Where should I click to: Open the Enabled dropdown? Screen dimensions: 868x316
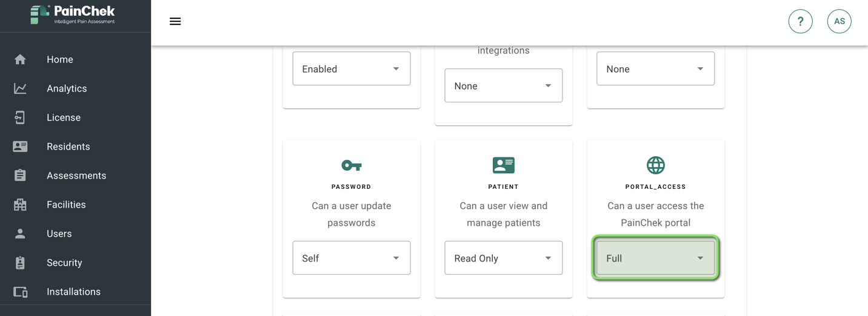pyautogui.click(x=352, y=68)
